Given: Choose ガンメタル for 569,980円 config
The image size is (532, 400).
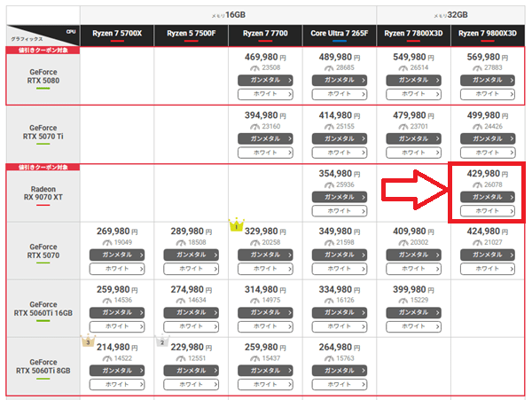Looking at the screenshot, I should tap(487, 81).
